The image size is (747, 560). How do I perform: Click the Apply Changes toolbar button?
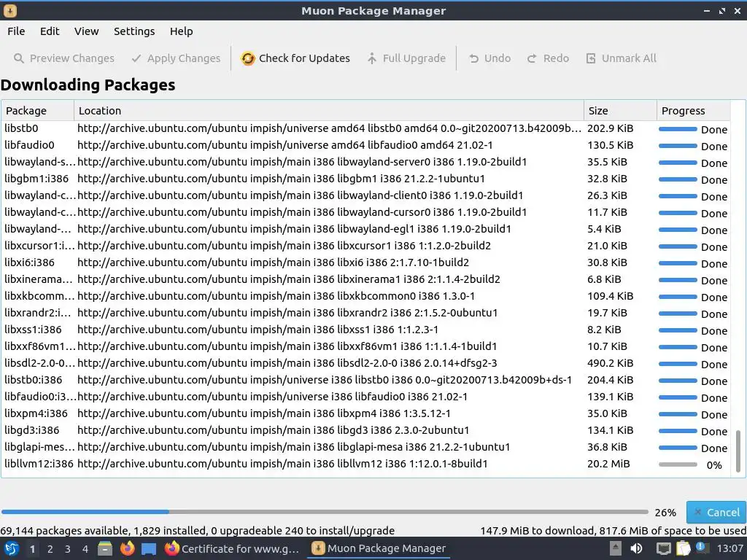(x=177, y=58)
